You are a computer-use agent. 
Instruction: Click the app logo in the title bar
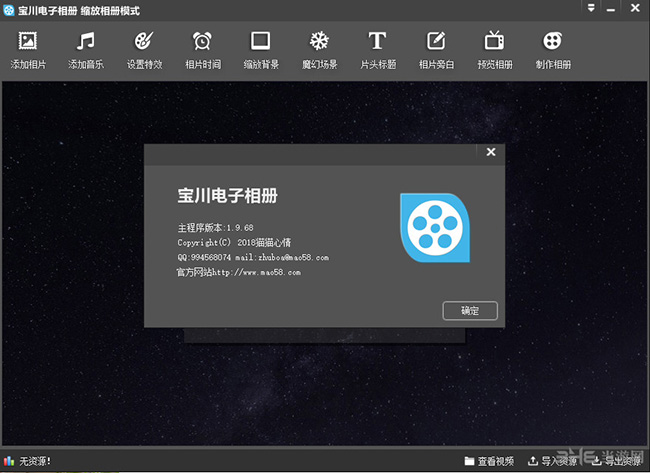9,10
